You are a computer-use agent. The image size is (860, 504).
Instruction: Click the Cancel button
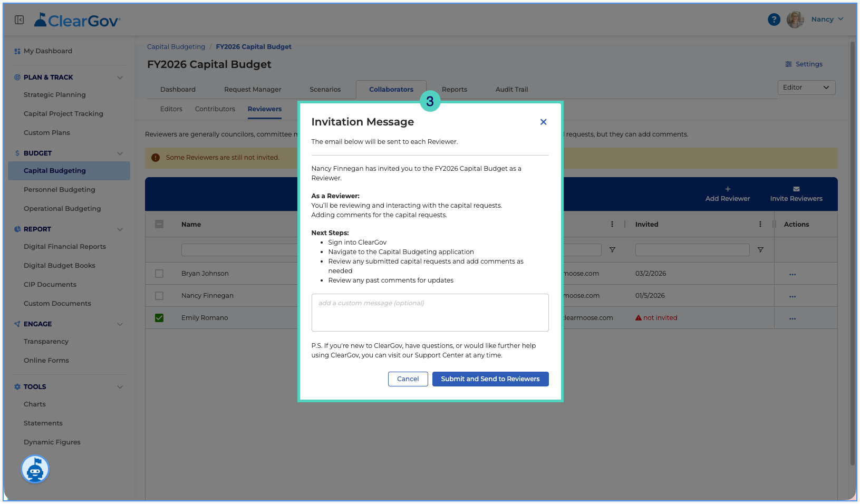(408, 379)
